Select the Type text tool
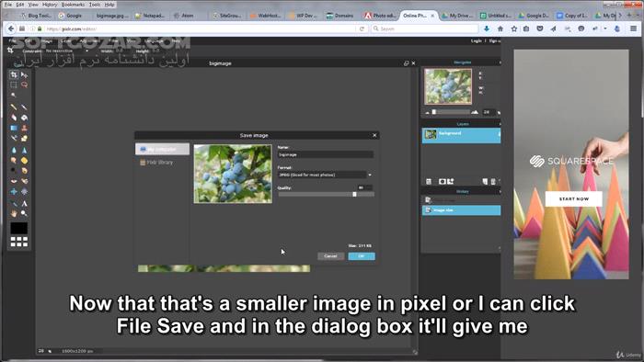This screenshot has width=644, height=362. click(24, 203)
